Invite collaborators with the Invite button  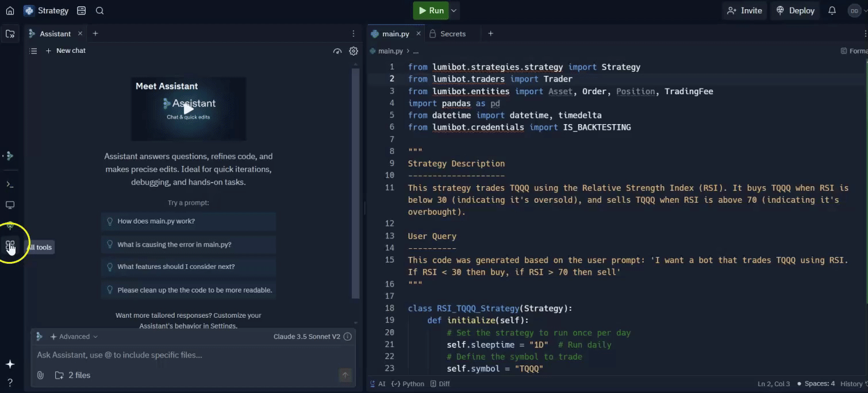[744, 10]
